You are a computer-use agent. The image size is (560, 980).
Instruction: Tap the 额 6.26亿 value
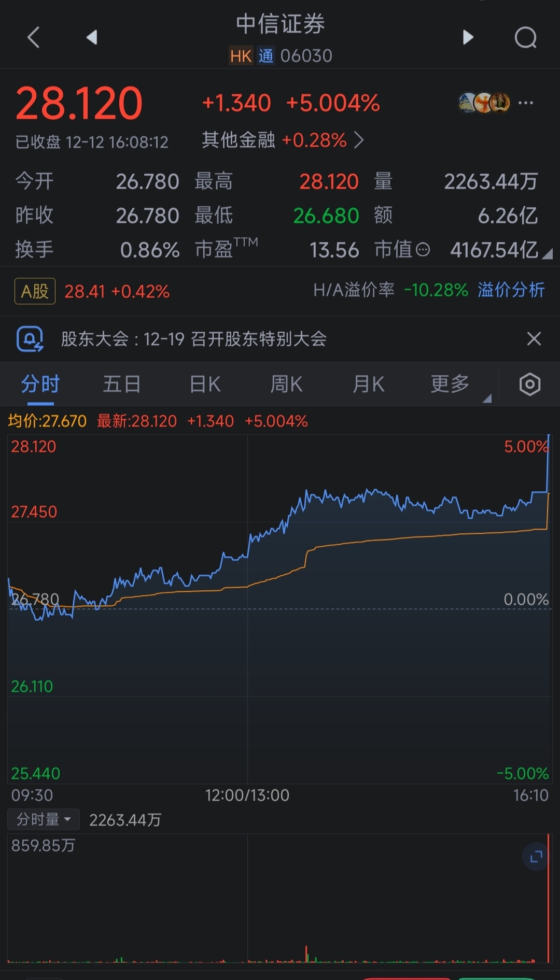[x=508, y=216]
